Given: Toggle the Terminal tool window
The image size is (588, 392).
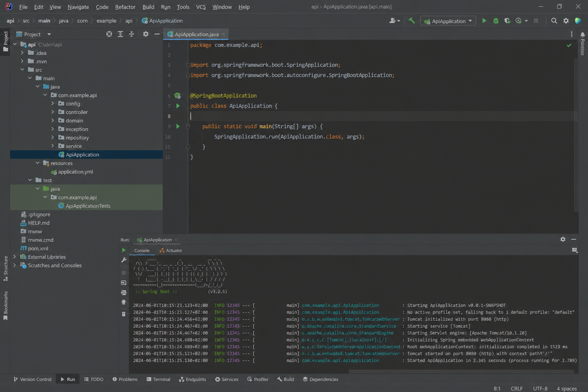Looking at the screenshot, I should [x=158, y=379].
